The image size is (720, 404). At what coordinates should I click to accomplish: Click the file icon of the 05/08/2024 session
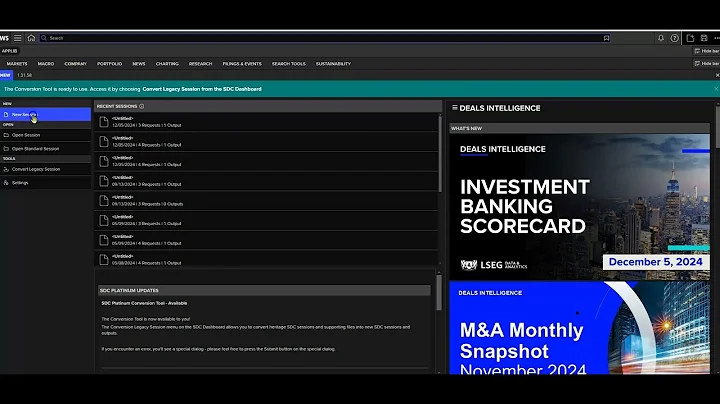pyautogui.click(x=104, y=259)
